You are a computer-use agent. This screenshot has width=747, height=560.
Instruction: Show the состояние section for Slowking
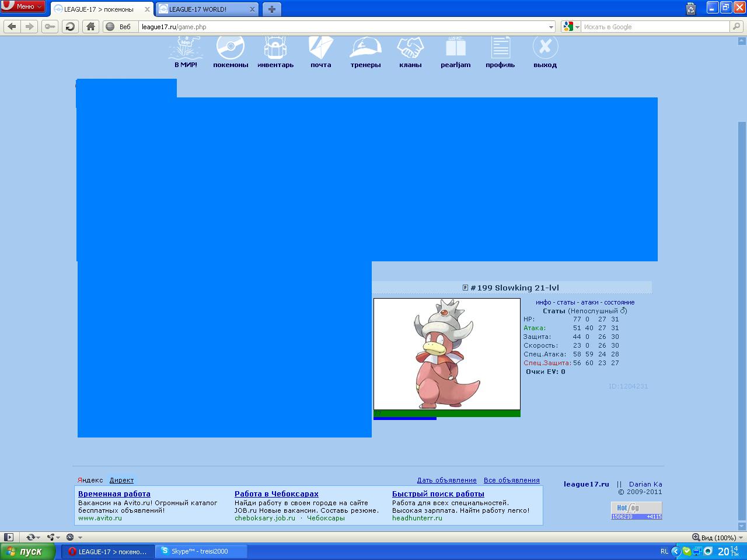coord(619,302)
